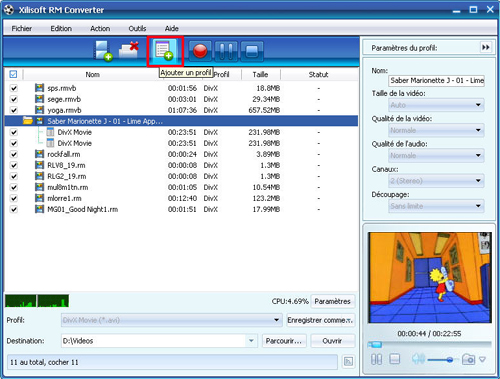Open the log icon beside the status bar

348,362
